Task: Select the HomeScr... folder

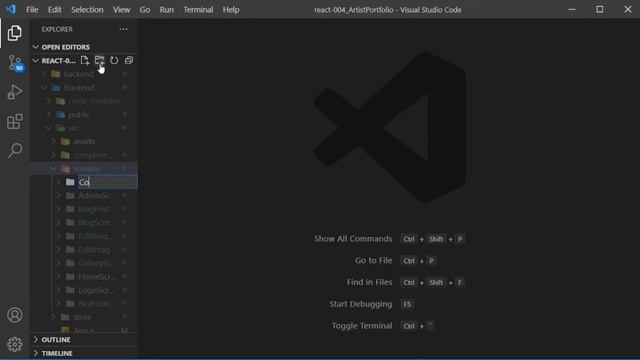Action: tap(84, 276)
